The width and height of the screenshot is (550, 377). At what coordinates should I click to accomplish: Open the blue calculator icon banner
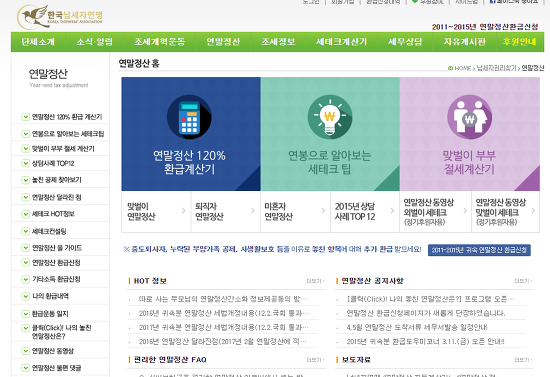(191, 134)
